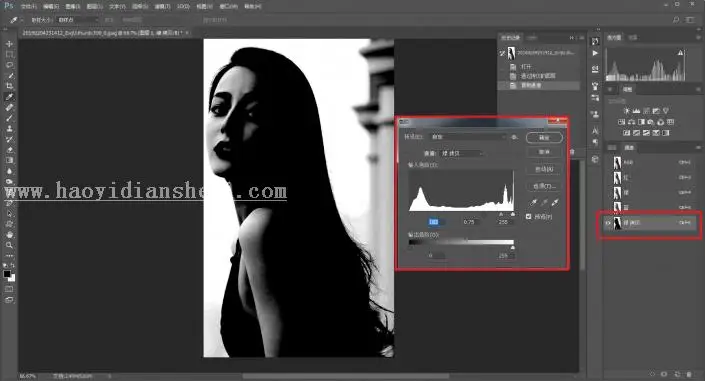705x381 pixels.
Task: Pick the white point eyedropper in Levels
Action: coord(555,203)
